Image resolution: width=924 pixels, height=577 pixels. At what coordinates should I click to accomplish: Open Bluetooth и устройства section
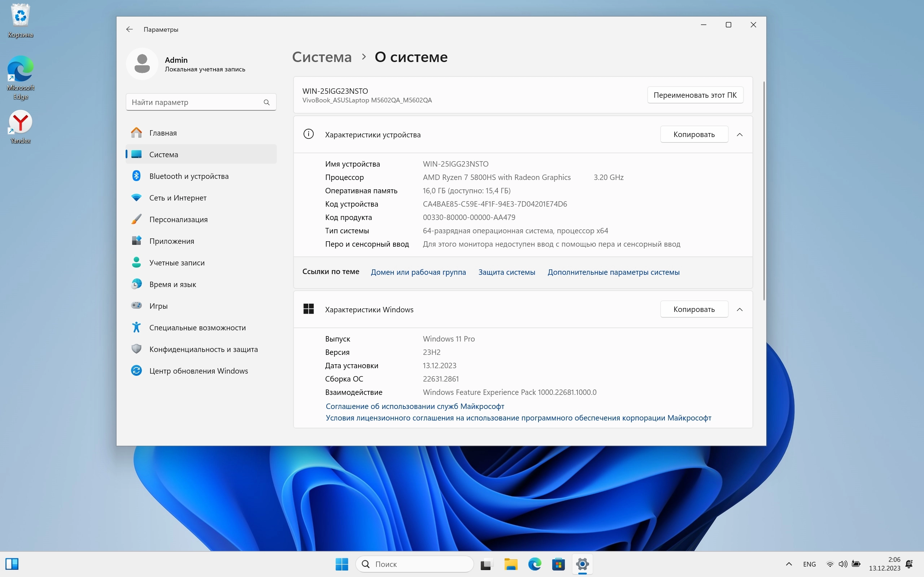(189, 176)
